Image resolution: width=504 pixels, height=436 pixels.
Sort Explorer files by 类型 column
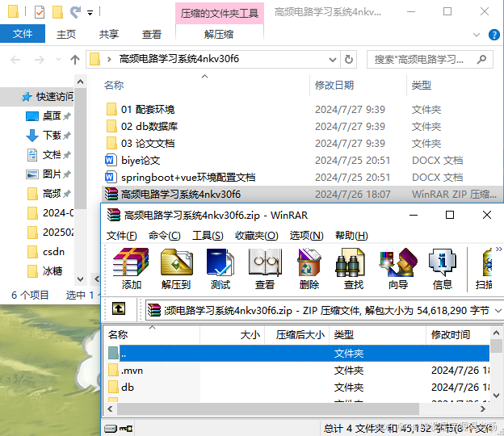[x=422, y=85]
